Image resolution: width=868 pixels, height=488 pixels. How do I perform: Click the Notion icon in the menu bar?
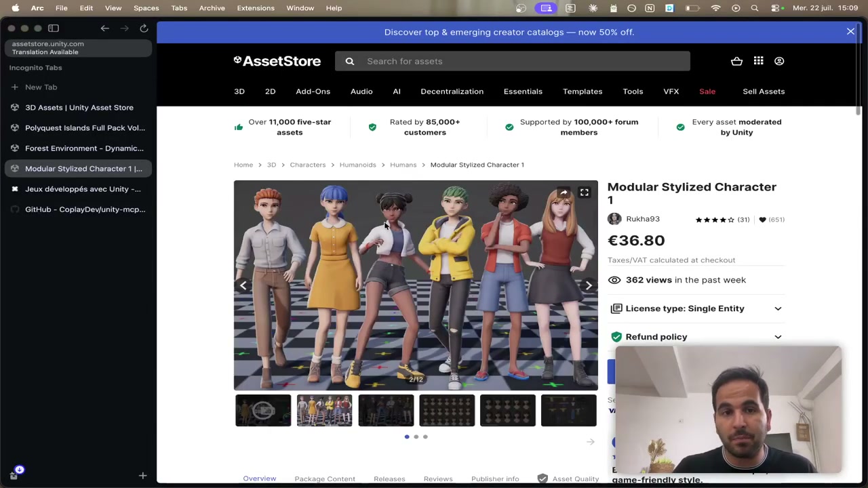[x=650, y=8]
